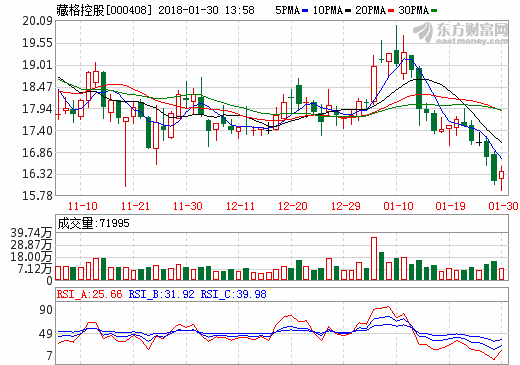
Task: Click the 16.86 price axis label
Action: click(37, 153)
